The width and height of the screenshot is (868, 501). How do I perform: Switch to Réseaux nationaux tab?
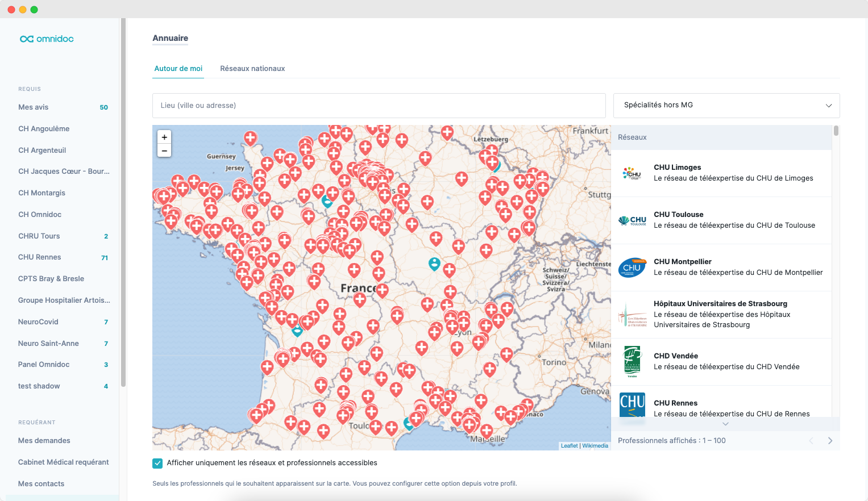click(252, 69)
